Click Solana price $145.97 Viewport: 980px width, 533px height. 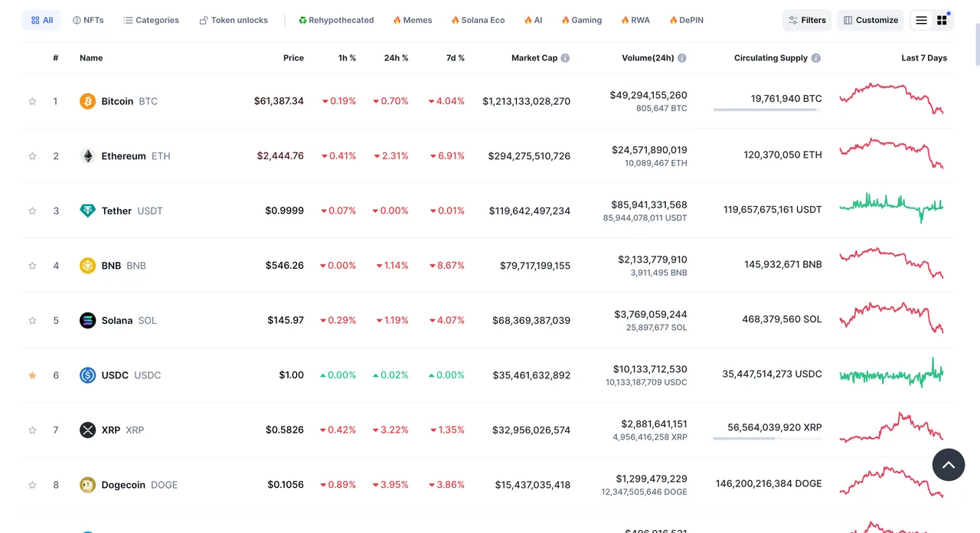point(286,320)
